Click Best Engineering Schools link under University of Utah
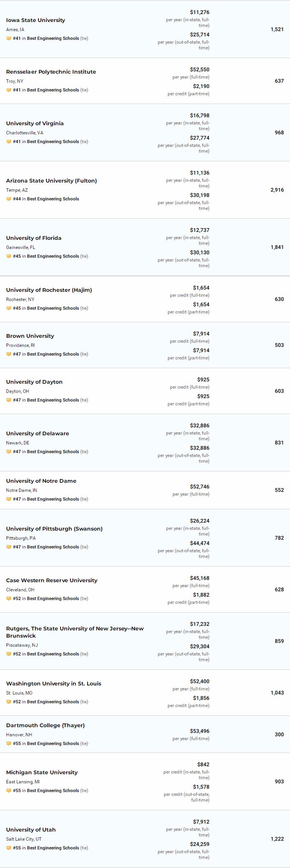The height and width of the screenshot is (868, 290). coord(53,848)
